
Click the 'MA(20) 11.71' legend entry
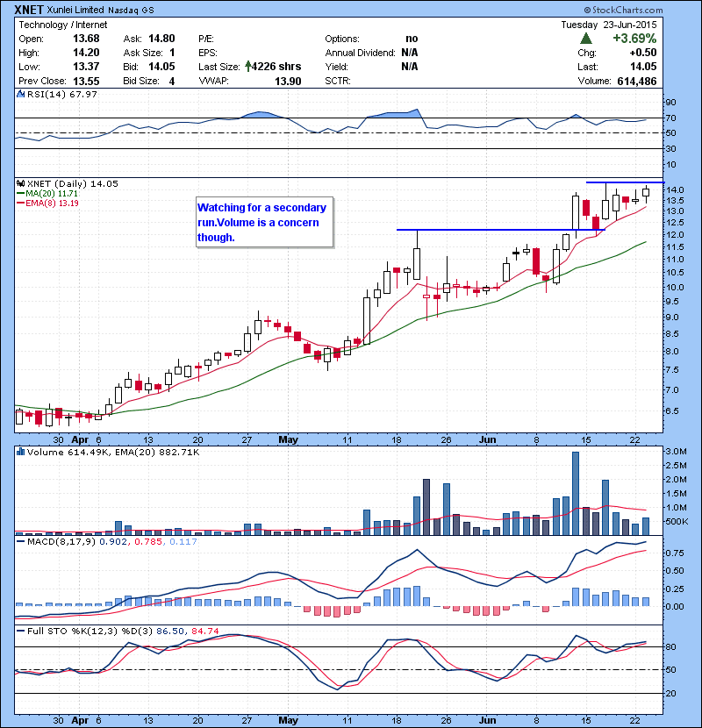point(48,194)
